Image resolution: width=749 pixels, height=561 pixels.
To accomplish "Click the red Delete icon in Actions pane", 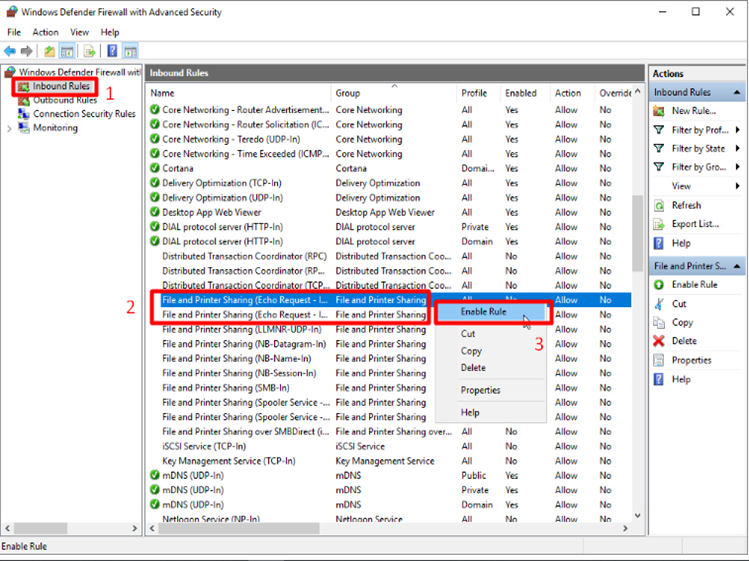I will [x=659, y=341].
